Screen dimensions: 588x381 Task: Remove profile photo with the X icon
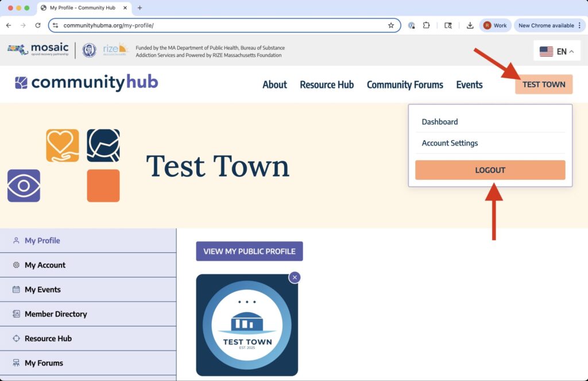[x=295, y=278]
